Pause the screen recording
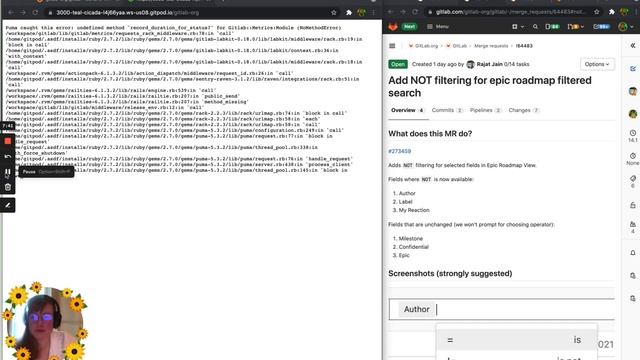Viewport: 640px width, 360px height. pyautogui.click(x=7, y=172)
